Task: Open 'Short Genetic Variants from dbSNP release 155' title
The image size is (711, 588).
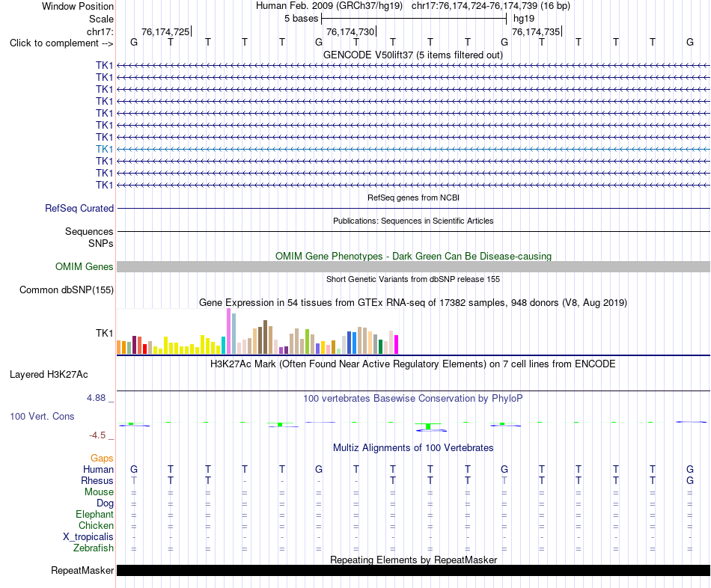Action: [413, 279]
